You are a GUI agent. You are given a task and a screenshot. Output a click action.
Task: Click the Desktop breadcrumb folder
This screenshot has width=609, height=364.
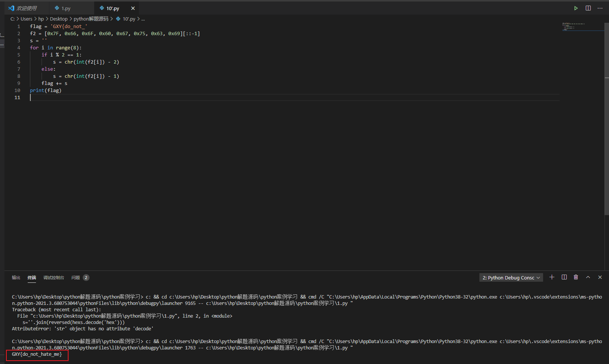pos(59,19)
